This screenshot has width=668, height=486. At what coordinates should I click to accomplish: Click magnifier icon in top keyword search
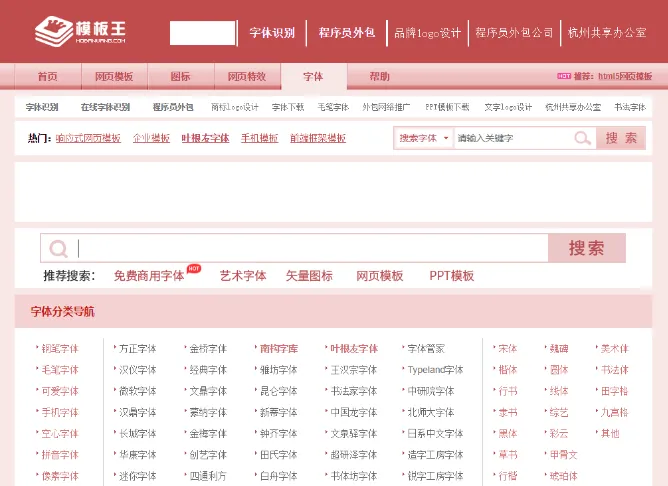582,138
